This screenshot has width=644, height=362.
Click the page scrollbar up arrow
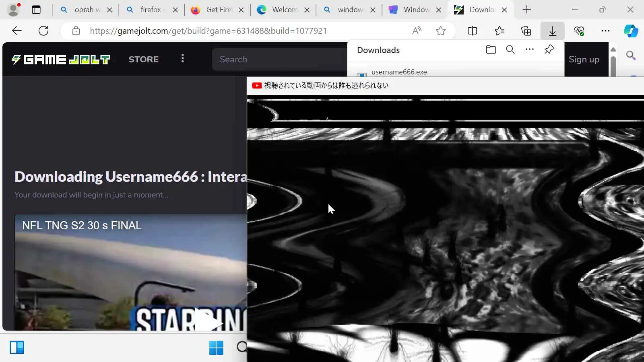click(x=613, y=49)
